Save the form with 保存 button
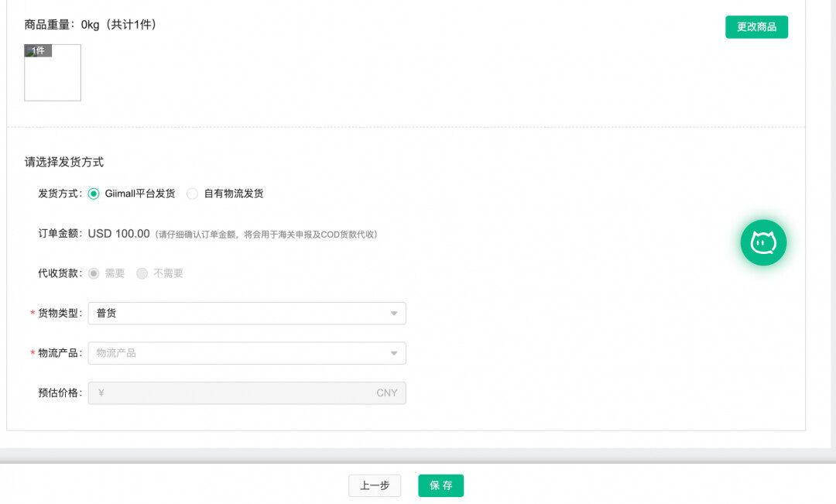Screen dimensions: 836x504 tap(440, 485)
